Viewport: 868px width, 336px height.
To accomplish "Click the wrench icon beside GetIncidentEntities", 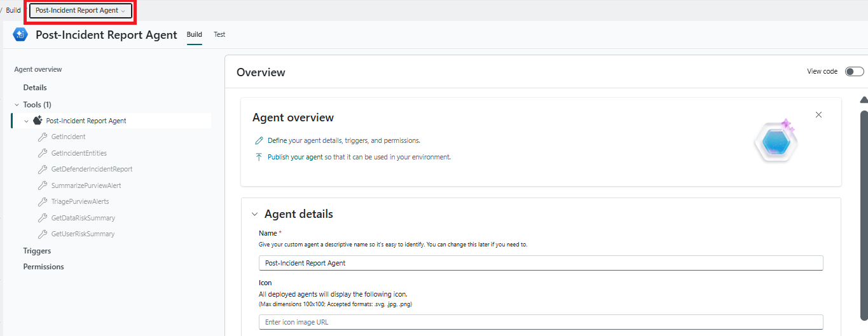I will point(43,153).
